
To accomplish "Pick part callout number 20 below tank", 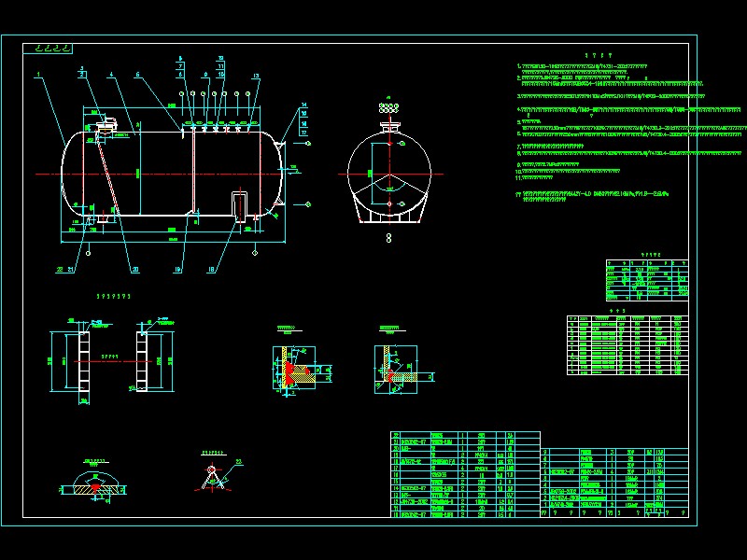I will click(x=135, y=270).
